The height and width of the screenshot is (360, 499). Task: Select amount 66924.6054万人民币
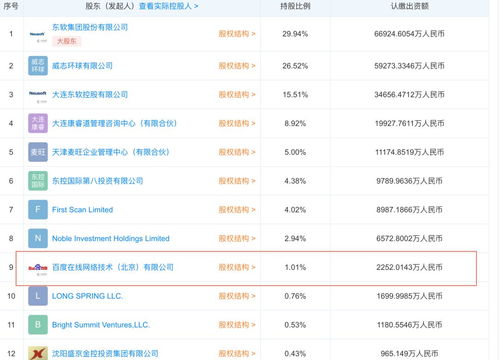tap(409, 34)
